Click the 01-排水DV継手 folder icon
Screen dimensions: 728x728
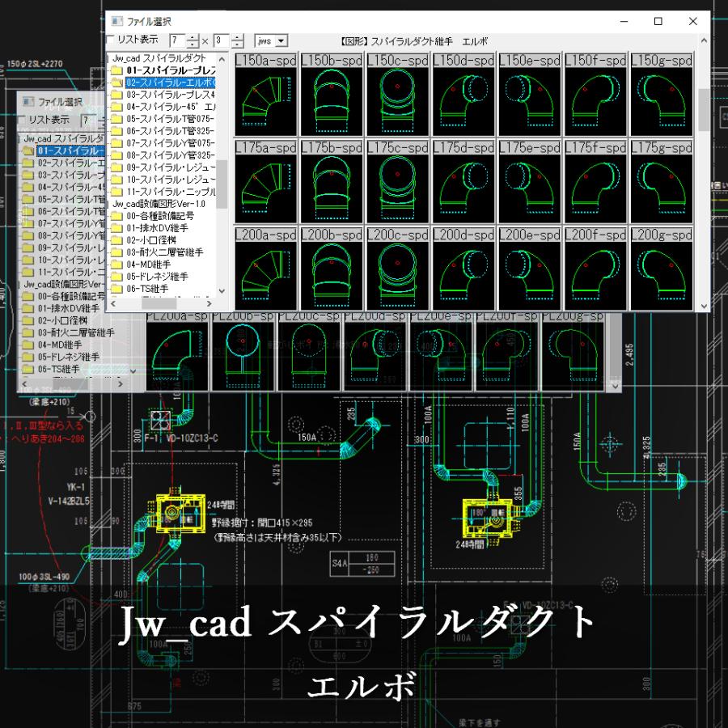pyautogui.click(x=117, y=227)
